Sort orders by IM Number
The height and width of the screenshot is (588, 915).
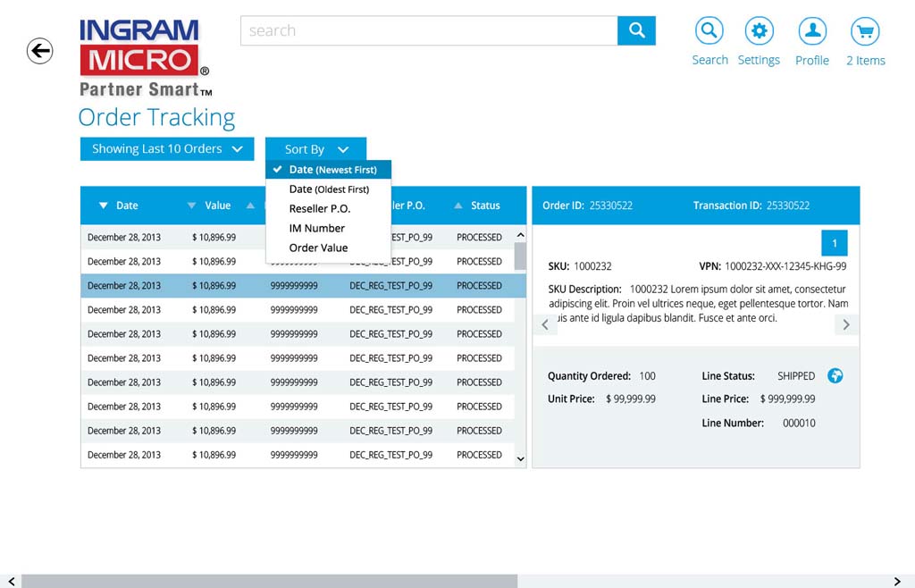click(316, 229)
